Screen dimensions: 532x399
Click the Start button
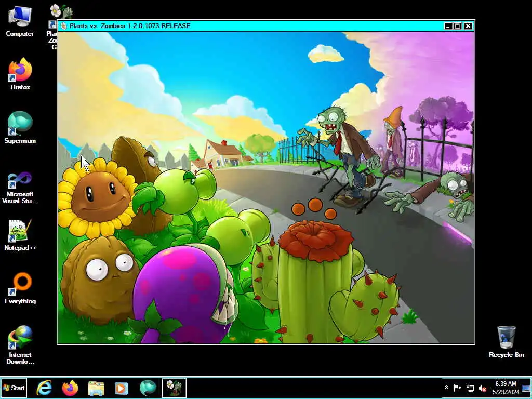tap(14, 388)
